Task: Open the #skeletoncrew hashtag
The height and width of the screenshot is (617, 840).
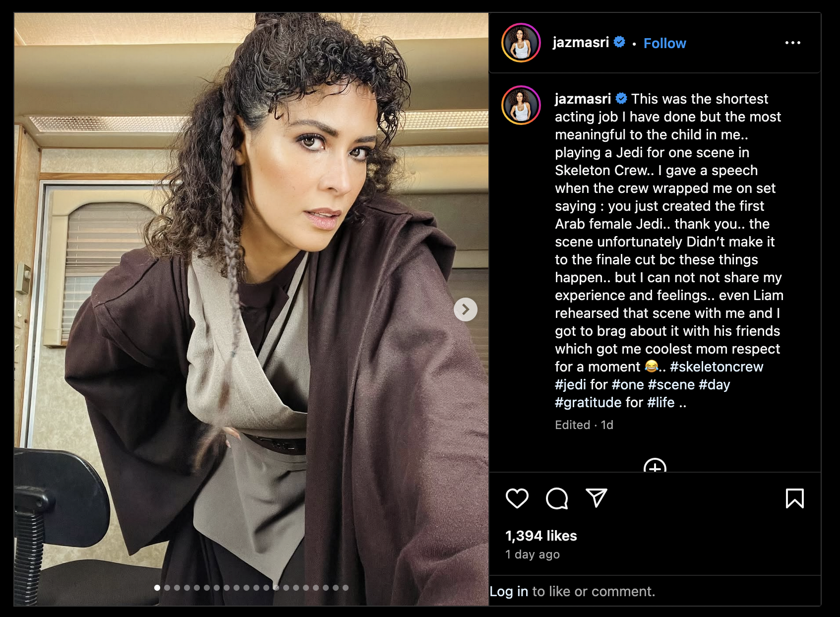Action: click(x=717, y=367)
